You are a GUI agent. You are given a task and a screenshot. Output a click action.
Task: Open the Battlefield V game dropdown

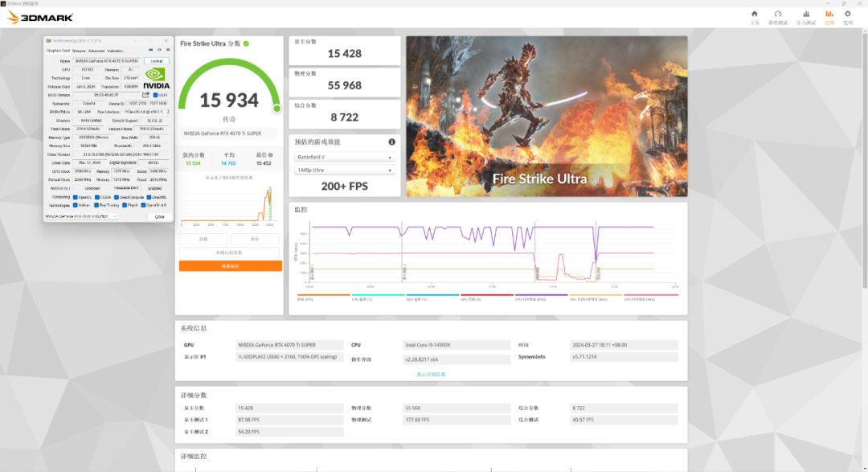pos(344,158)
